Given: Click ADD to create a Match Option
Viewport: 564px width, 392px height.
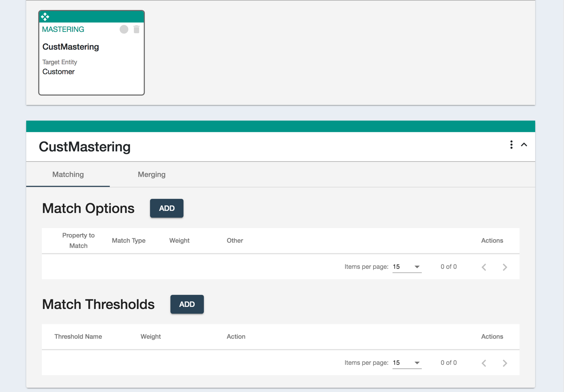Looking at the screenshot, I should (166, 208).
